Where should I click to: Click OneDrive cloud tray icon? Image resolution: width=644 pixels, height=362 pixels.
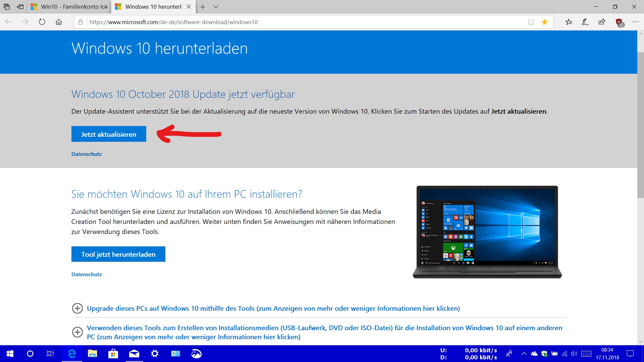tap(534, 354)
